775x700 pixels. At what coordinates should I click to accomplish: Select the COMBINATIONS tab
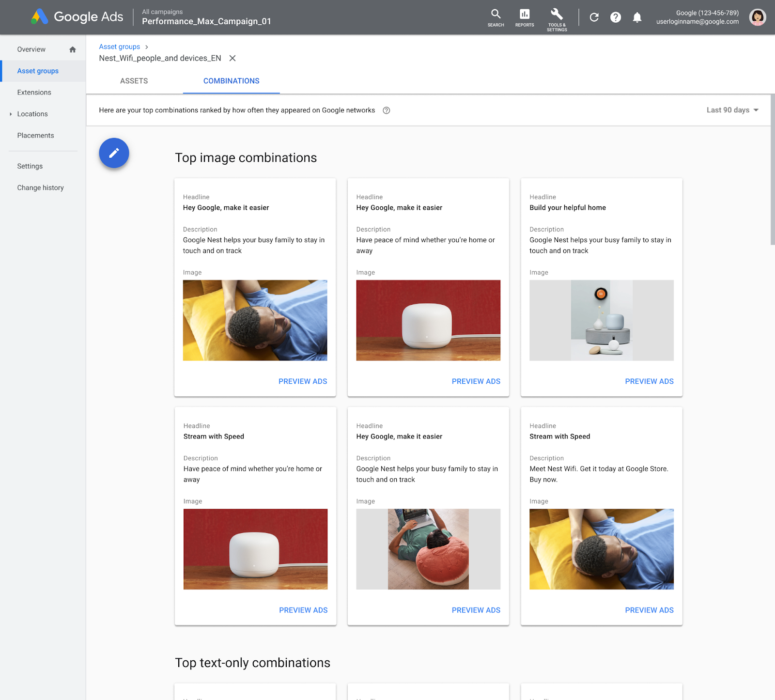pos(232,81)
